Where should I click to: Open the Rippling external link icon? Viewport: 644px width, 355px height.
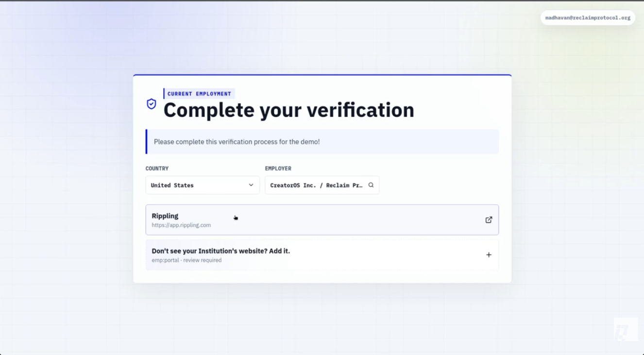point(489,220)
